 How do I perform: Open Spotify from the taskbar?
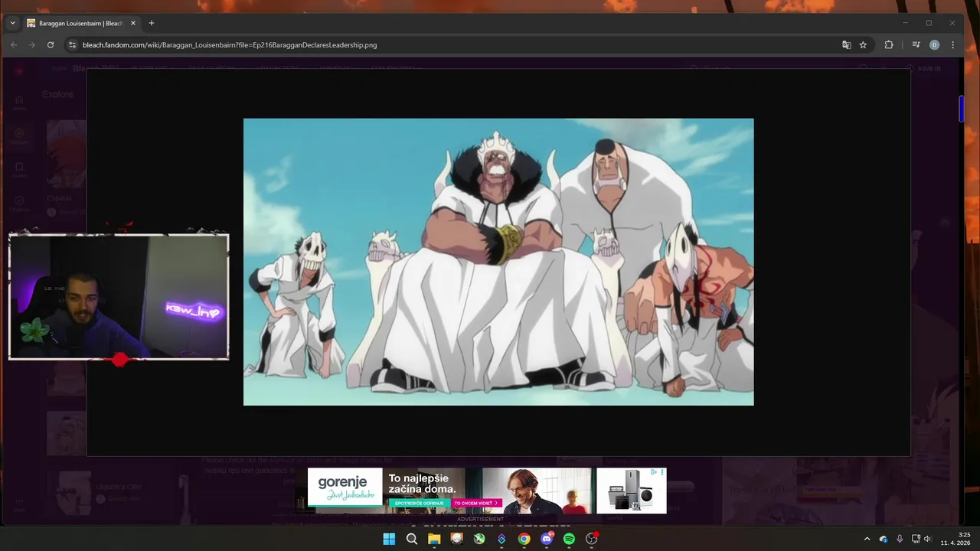click(x=569, y=539)
